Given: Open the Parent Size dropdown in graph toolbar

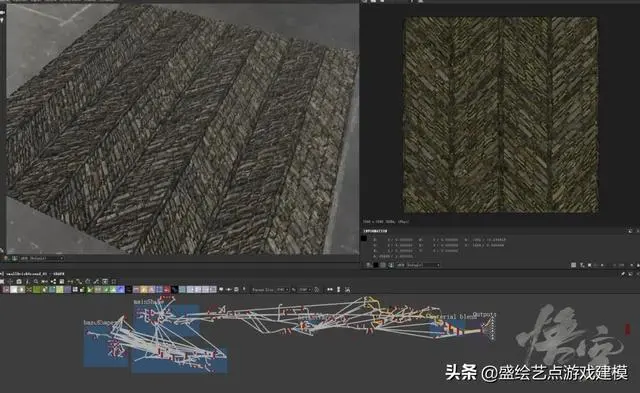Looking at the screenshot, I should (282, 290).
